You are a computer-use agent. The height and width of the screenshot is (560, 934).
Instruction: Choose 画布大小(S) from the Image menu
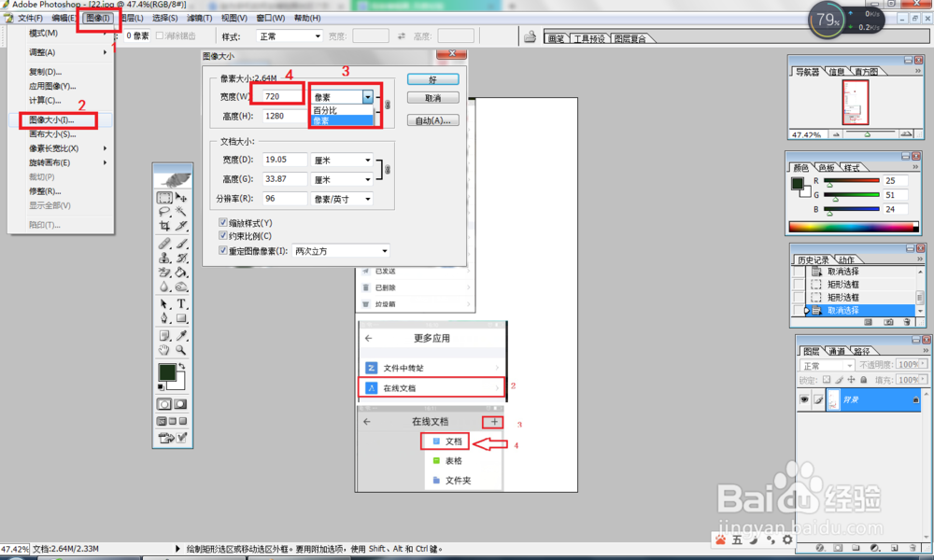pyautogui.click(x=52, y=133)
